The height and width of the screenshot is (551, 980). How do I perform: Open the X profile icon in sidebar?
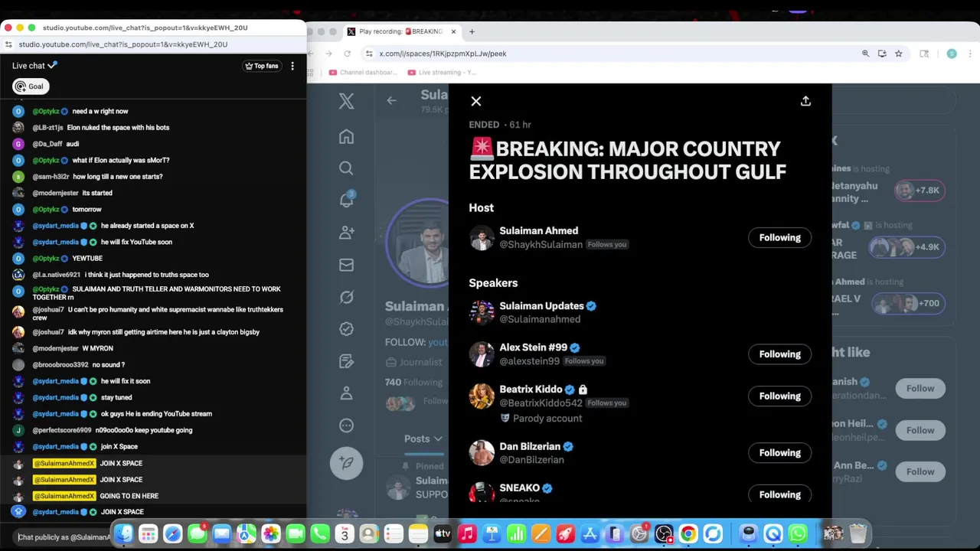tap(346, 393)
